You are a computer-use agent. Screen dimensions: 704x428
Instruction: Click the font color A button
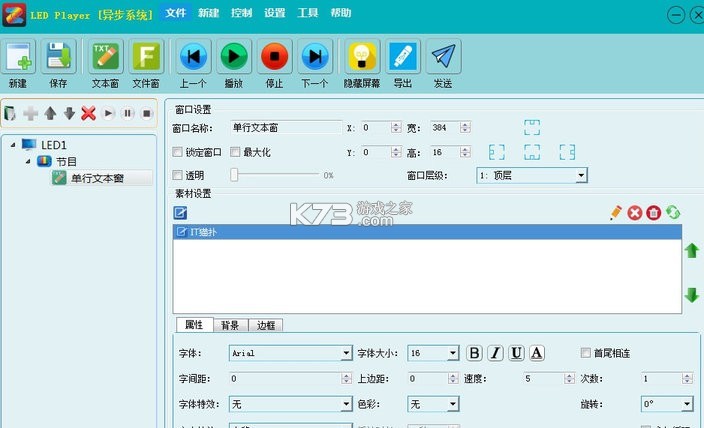[537, 353]
